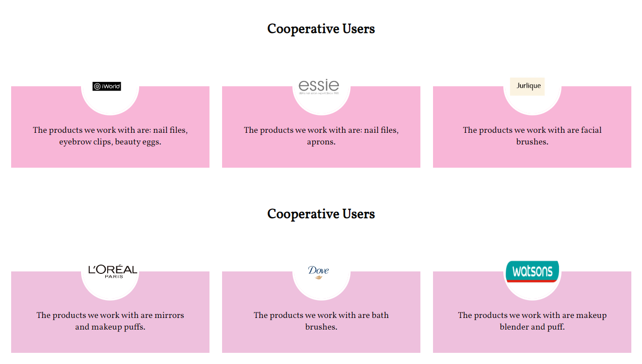
Task: Click the nail files, eyebrow clips, beauty eggs text
Action: [x=110, y=136]
